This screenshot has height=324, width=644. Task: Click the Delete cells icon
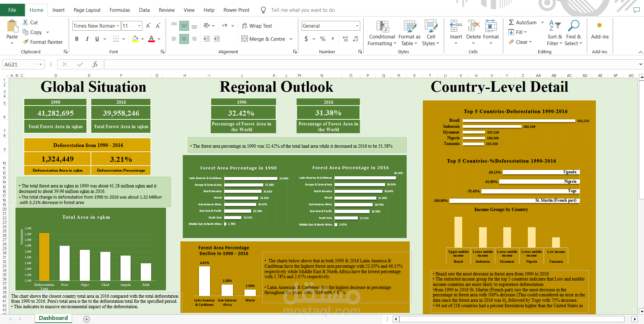(x=474, y=26)
